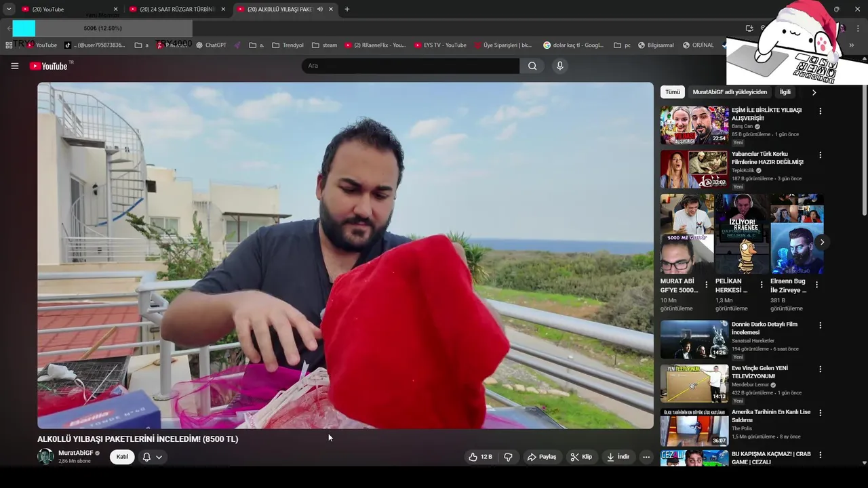Show next shorts with shelf right arrow
This screenshot has width=868, height=488.
(822, 242)
